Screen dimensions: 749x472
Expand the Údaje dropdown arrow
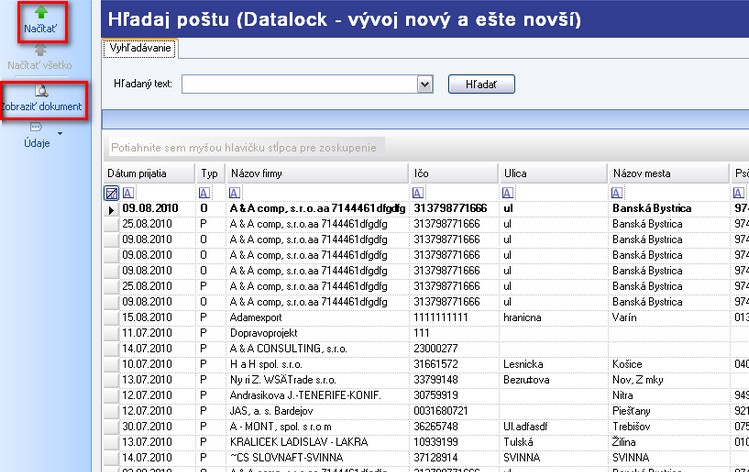pyautogui.click(x=60, y=132)
